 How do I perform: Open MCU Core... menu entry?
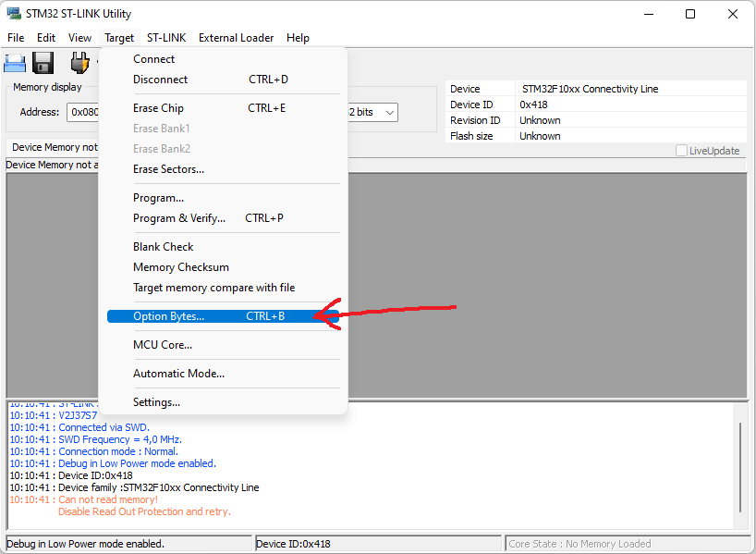tap(224, 345)
